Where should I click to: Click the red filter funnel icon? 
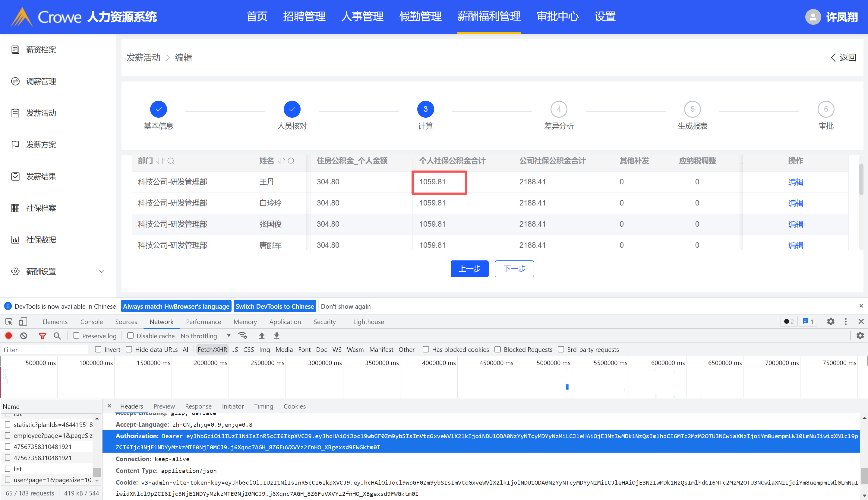[43, 336]
